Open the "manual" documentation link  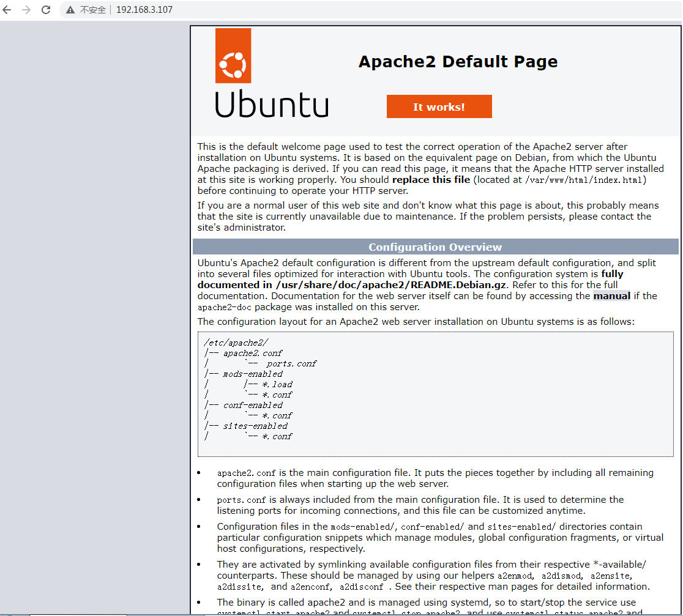click(x=611, y=296)
